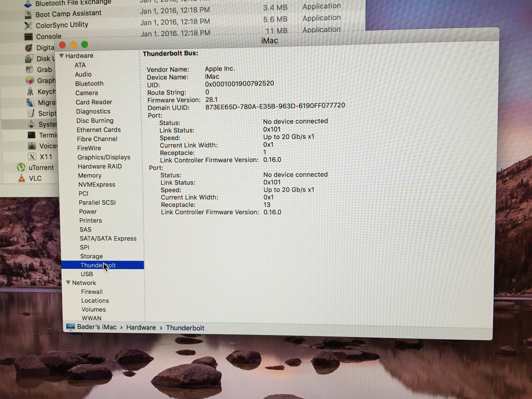The height and width of the screenshot is (399, 532).
Task: Collapse the Hardware section triangle
Action: [62, 56]
